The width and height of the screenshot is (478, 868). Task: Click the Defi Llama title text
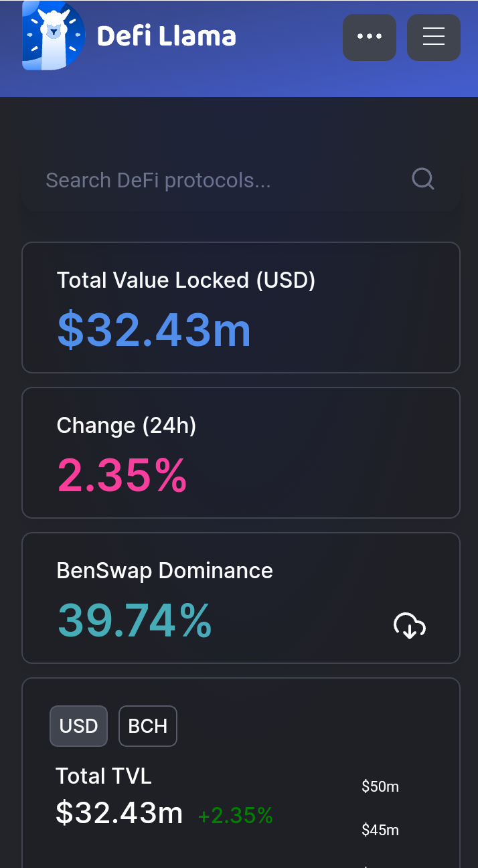pyautogui.click(x=167, y=36)
